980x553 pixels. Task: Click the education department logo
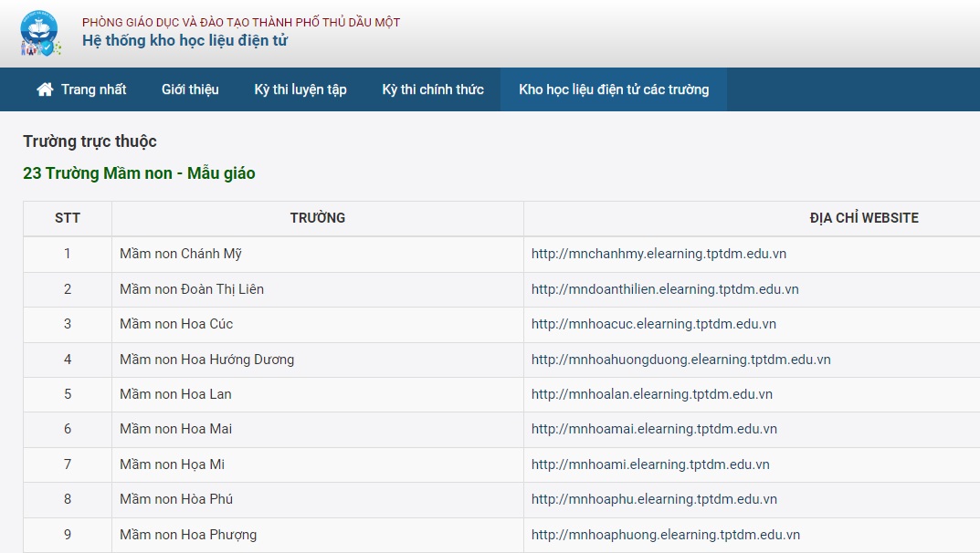[40, 33]
